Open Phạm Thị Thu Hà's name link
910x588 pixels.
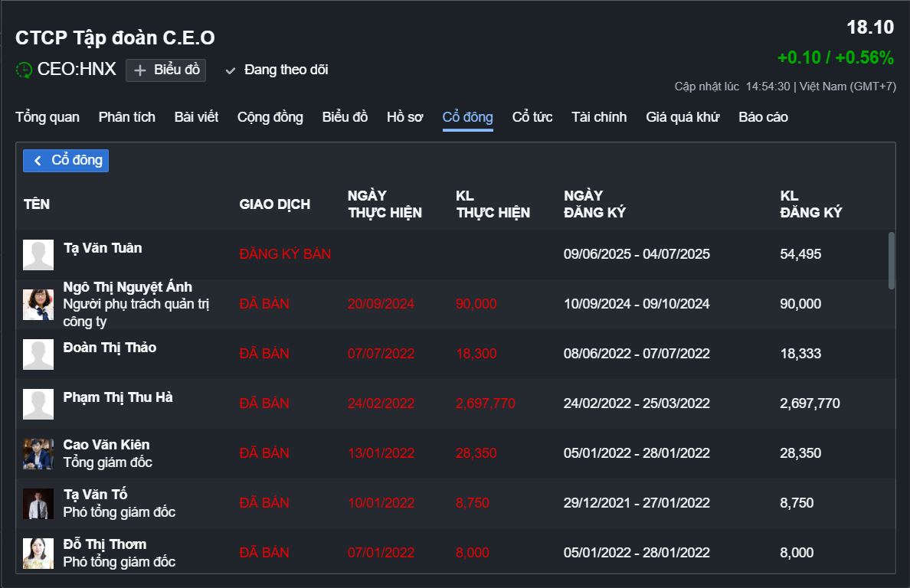118,397
